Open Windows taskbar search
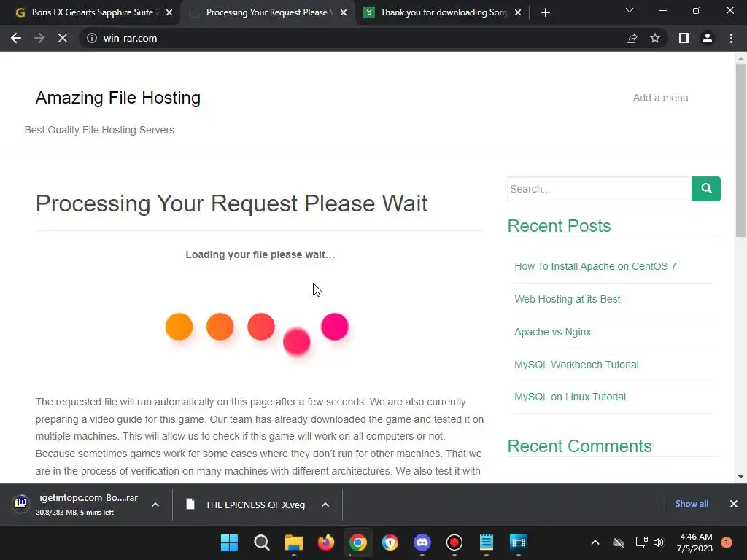The image size is (747, 560). 262,542
